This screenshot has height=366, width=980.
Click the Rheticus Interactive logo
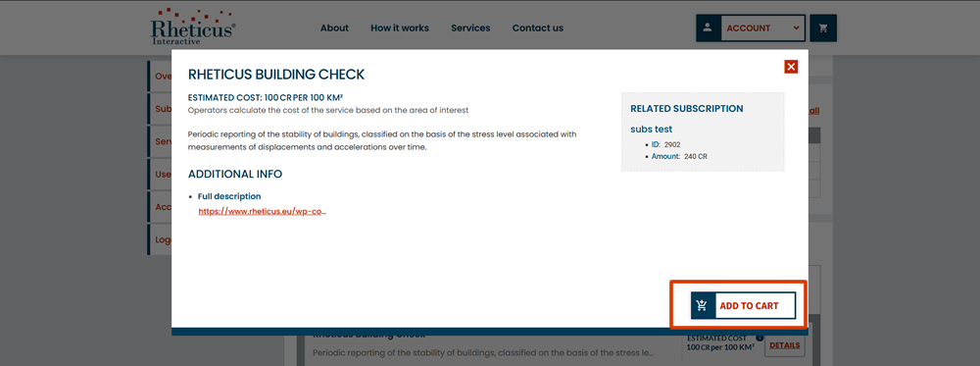[x=193, y=26]
